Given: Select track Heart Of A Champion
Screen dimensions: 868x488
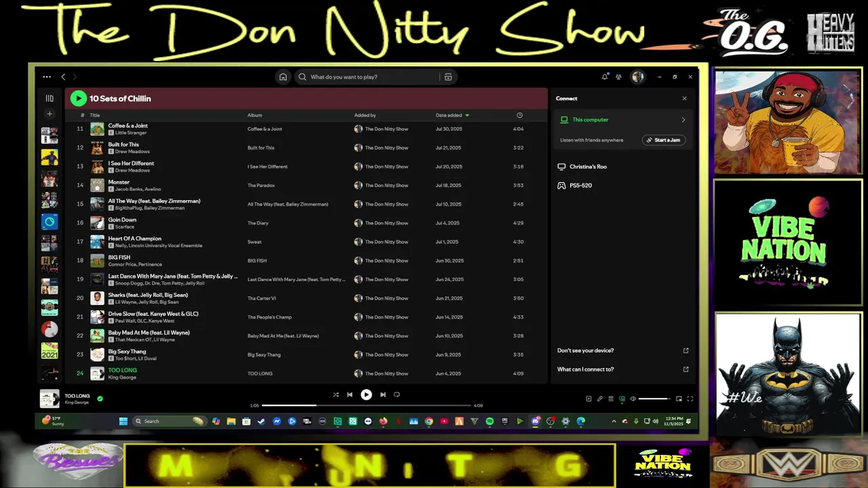Looking at the screenshot, I should click(x=134, y=239).
